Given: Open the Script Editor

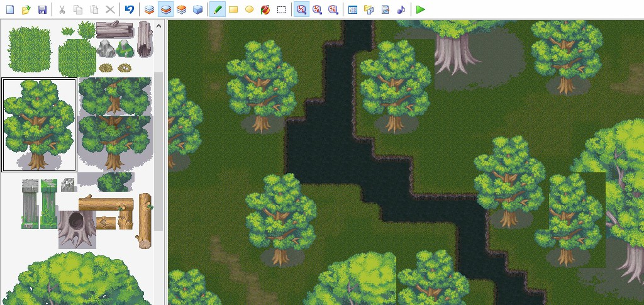Looking at the screenshot, I should 385,9.
